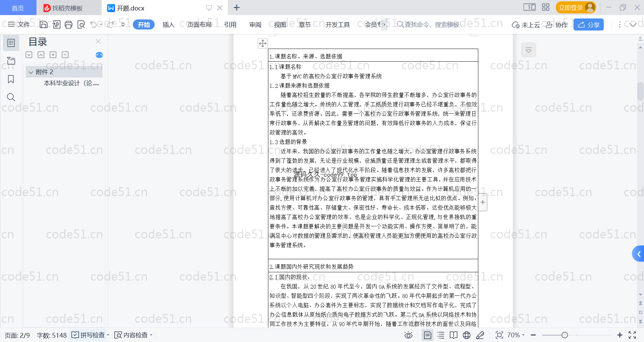Click promote level plus icon
Viewport: 644px width, 342px height.
pos(53,55)
